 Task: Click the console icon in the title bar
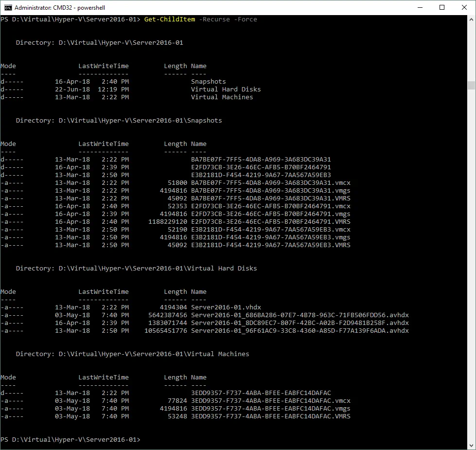pyautogui.click(x=8, y=7)
